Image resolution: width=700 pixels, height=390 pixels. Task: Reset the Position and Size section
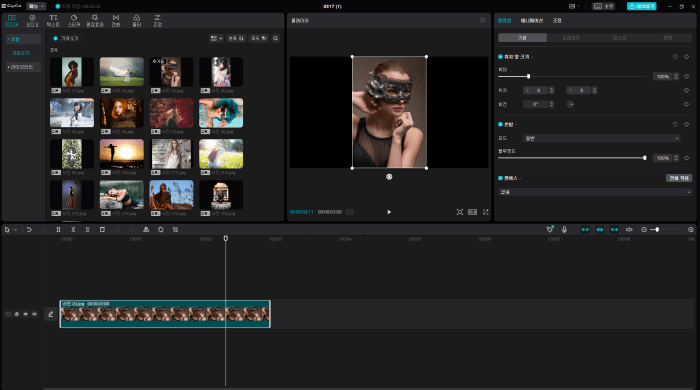(x=675, y=57)
